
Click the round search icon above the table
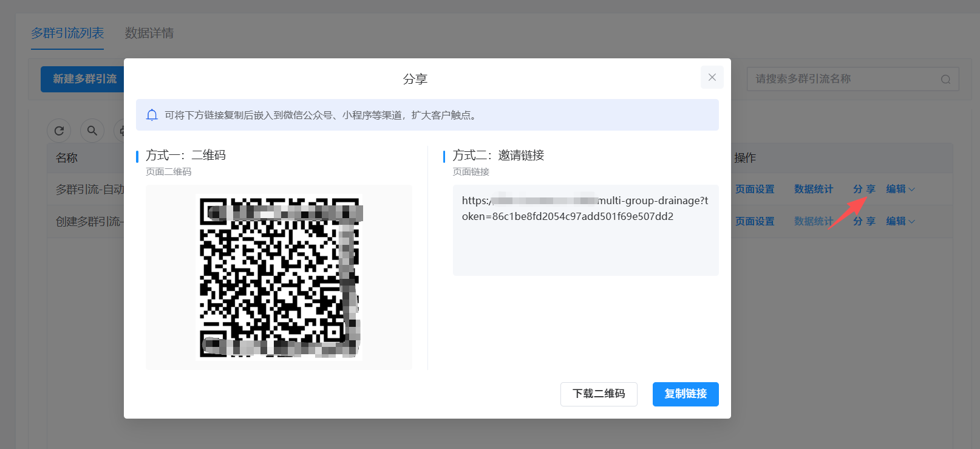(x=92, y=131)
